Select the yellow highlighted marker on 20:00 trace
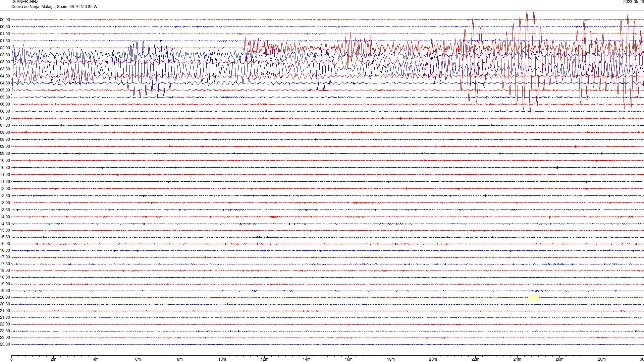644x362 pixels. [534, 298]
